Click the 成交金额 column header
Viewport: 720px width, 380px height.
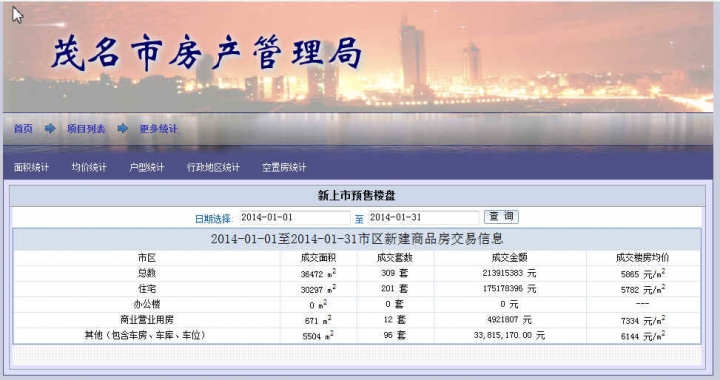click(509, 257)
